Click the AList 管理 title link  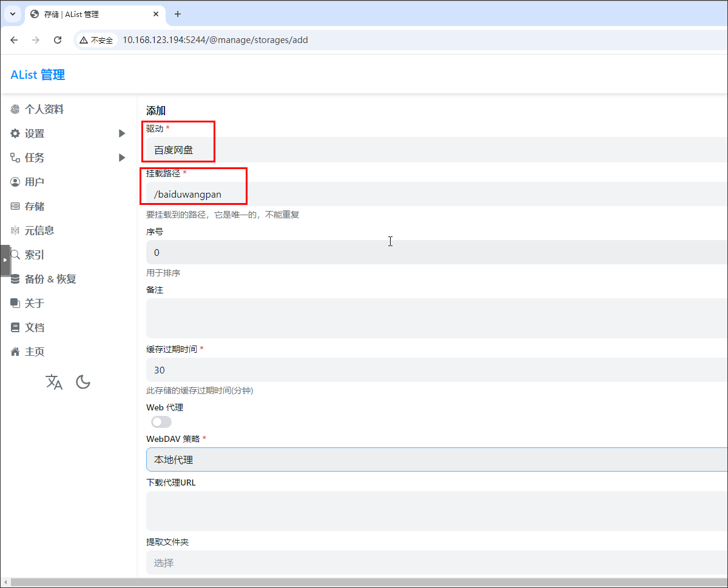38,75
